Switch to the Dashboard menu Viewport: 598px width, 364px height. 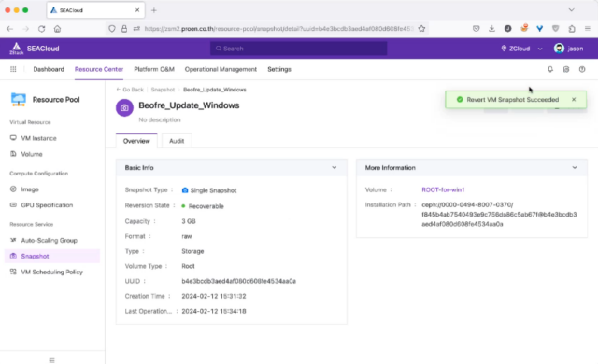49,69
